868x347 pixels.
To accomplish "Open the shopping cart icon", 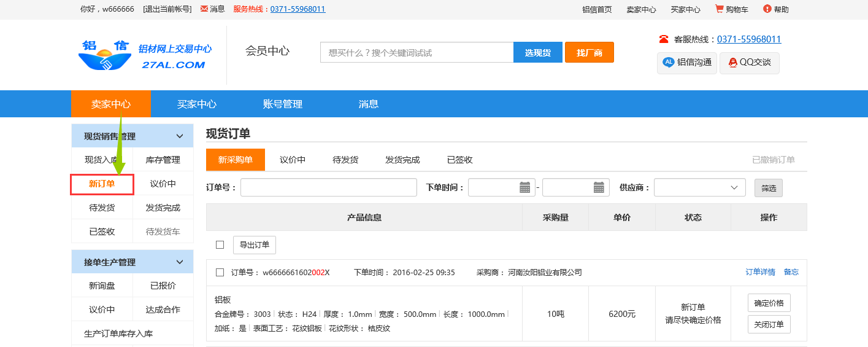I will pos(719,9).
